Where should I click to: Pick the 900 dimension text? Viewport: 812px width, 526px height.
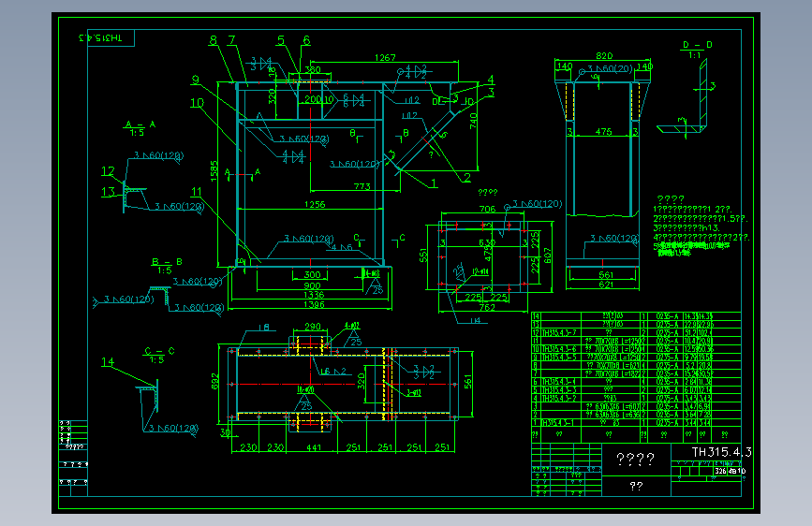312,285
